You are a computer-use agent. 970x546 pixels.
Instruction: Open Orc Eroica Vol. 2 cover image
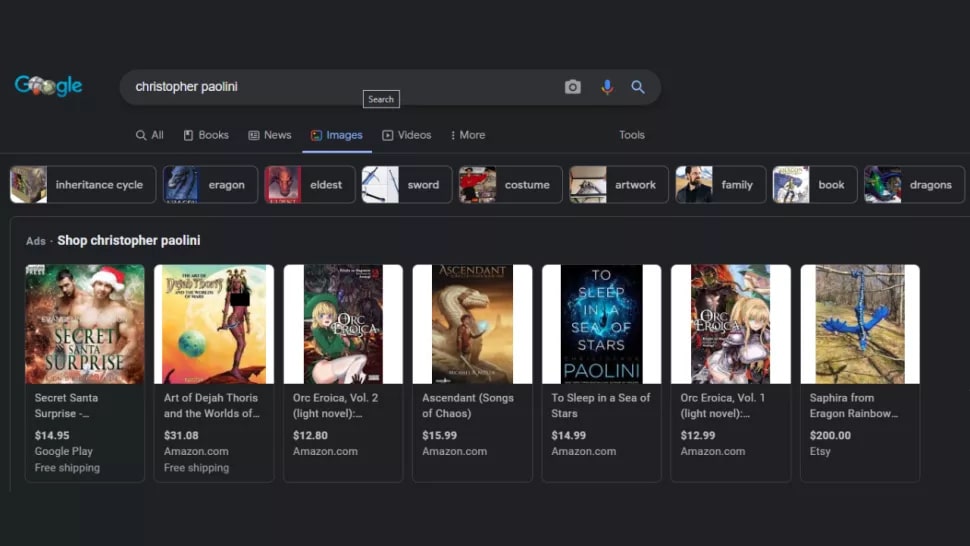[343, 324]
